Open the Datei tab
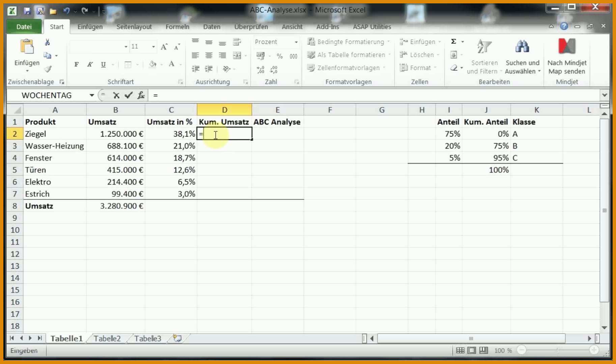Image resolution: width=616 pixels, height=364 pixels. [24, 27]
